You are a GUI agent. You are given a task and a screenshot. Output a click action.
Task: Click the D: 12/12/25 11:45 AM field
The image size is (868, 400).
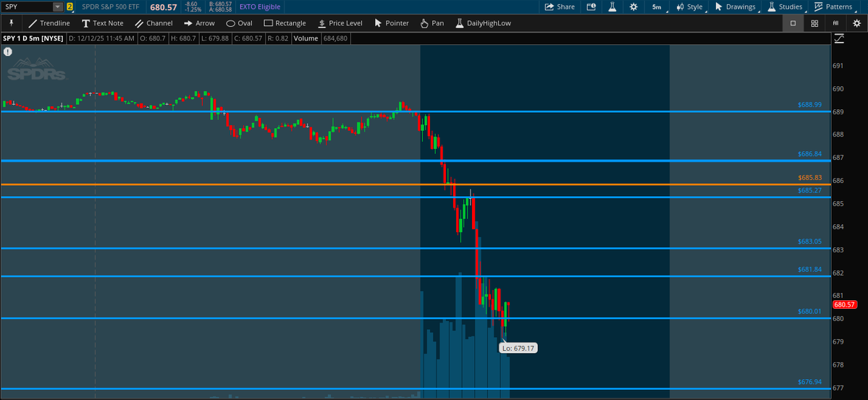click(x=101, y=38)
